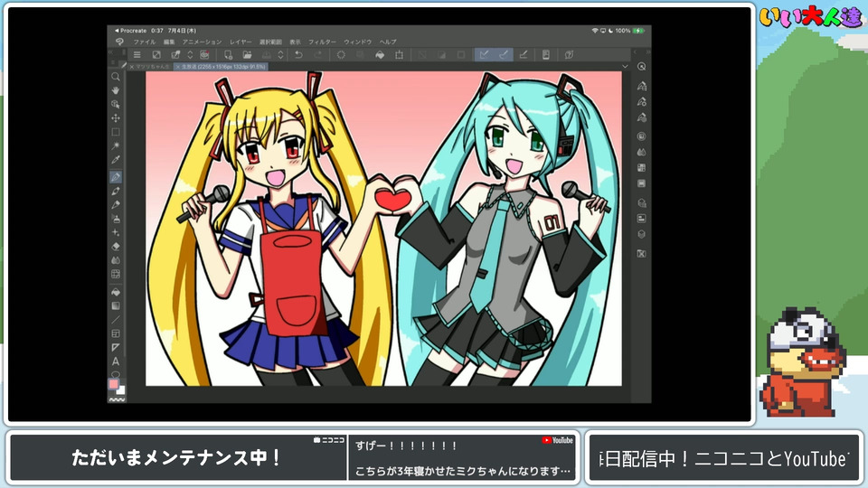Open a file using the folder icon
868x488 pixels.
tap(247, 55)
